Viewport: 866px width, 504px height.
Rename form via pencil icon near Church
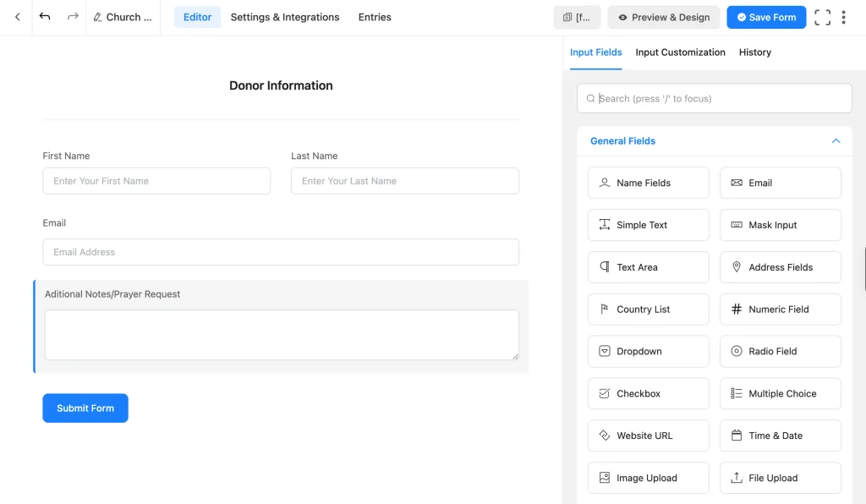[x=98, y=17]
